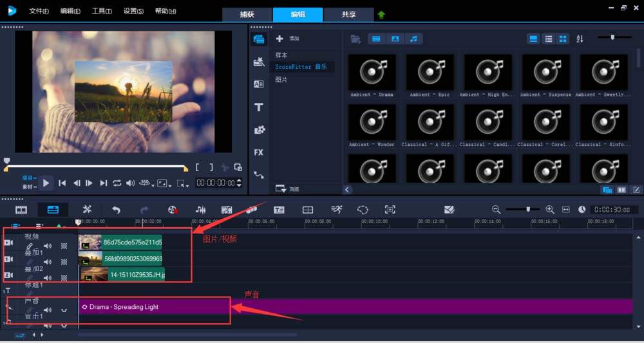This screenshot has width=644, height=343.
Task: Collapse the library side panel arrow
Action: click(348, 190)
